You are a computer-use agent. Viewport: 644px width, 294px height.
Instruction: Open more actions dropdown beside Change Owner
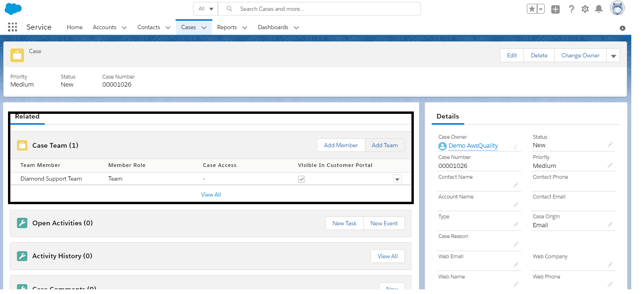click(613, 56)
